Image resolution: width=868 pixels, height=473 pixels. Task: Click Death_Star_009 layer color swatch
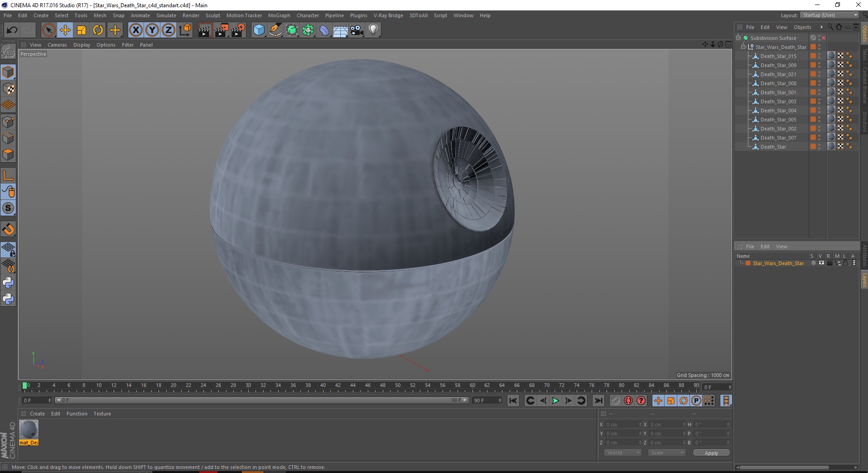(813, 65)
